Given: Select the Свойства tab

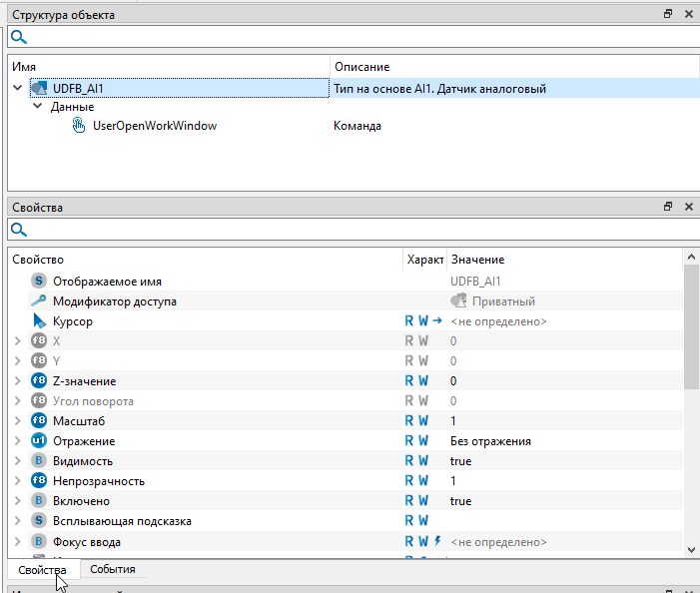Looking at the screenshot, I should click(42, 570).
